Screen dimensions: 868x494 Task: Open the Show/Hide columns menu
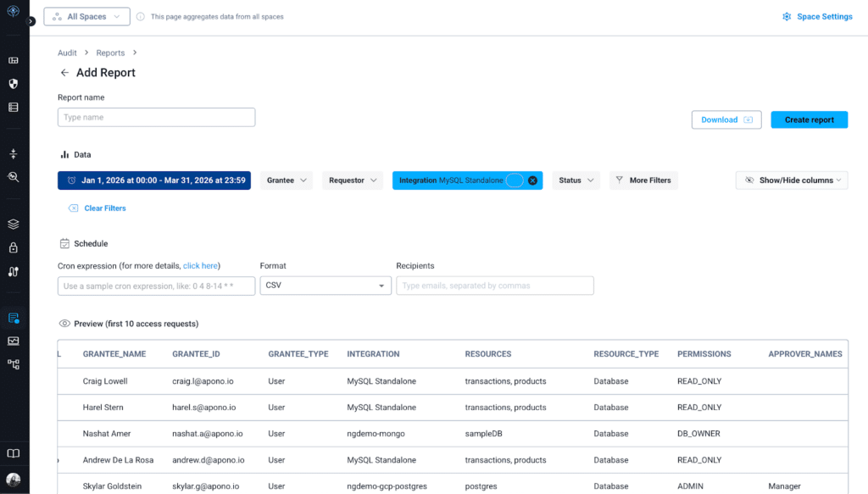[x=792, y=180]
